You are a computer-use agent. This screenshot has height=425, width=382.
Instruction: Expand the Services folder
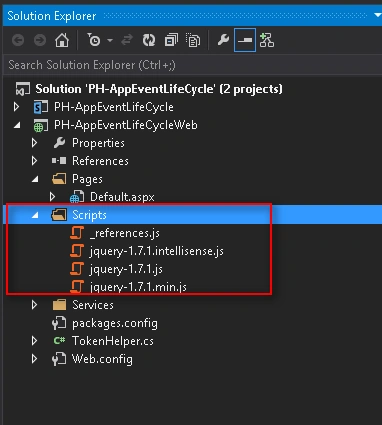(34, 305)
